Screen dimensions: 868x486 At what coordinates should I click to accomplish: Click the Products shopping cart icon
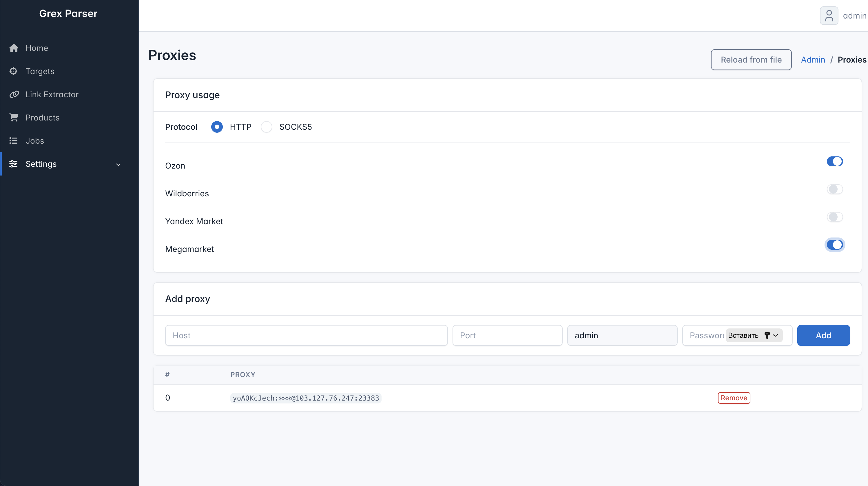point(14,117)
